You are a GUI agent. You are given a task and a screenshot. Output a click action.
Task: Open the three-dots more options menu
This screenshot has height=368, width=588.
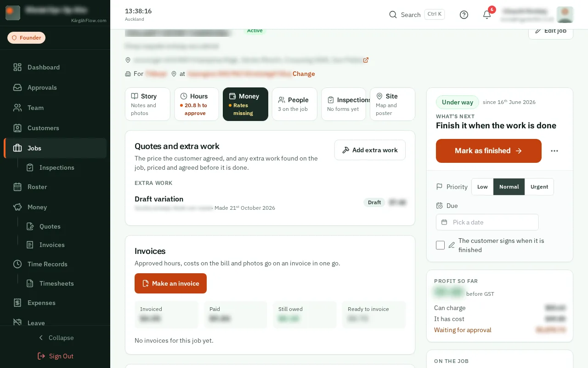pyautogui.click(x=554, y=151)
